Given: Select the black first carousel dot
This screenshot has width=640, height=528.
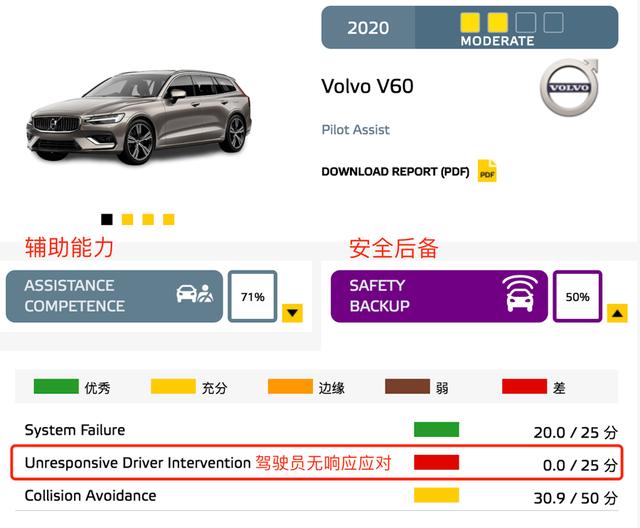Looking at the screenshot, I should pyautogui.click(x=107, y=220).
